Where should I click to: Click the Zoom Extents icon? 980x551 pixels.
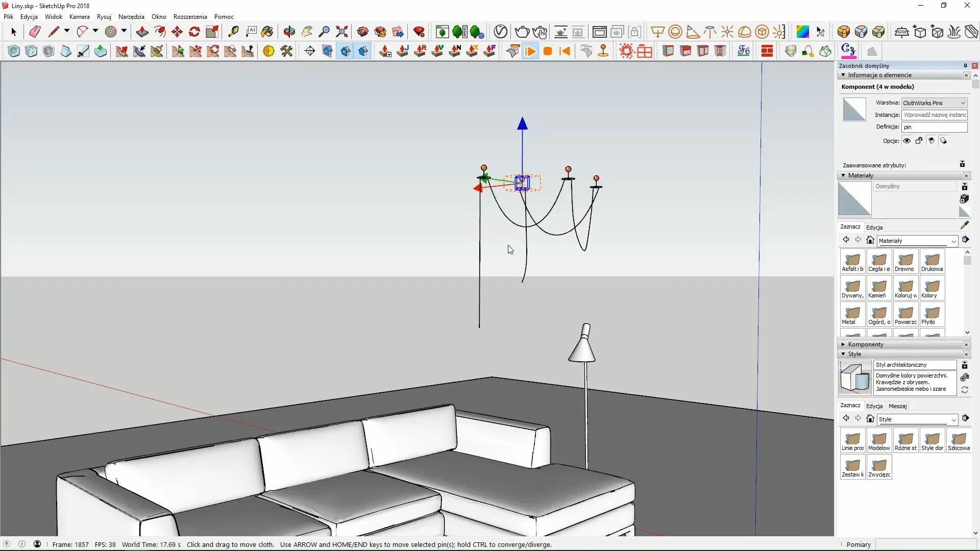pyautogui.click(x=342, y=32)
